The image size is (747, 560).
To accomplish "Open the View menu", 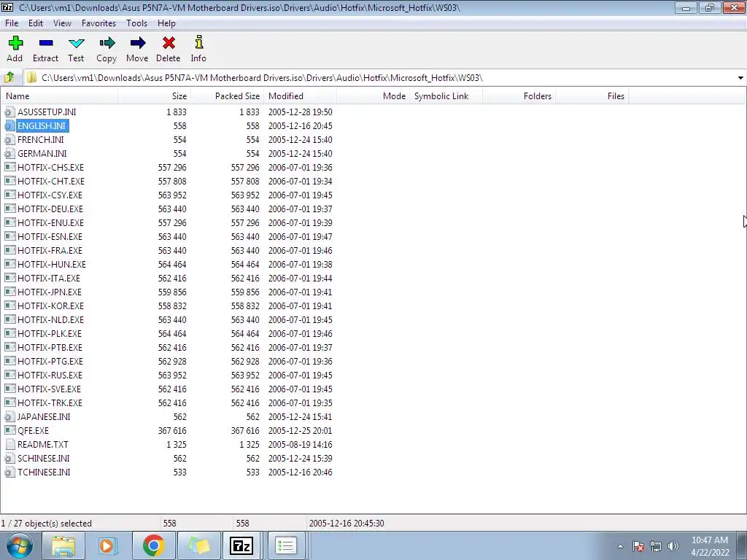I will [x=62, y=23].
